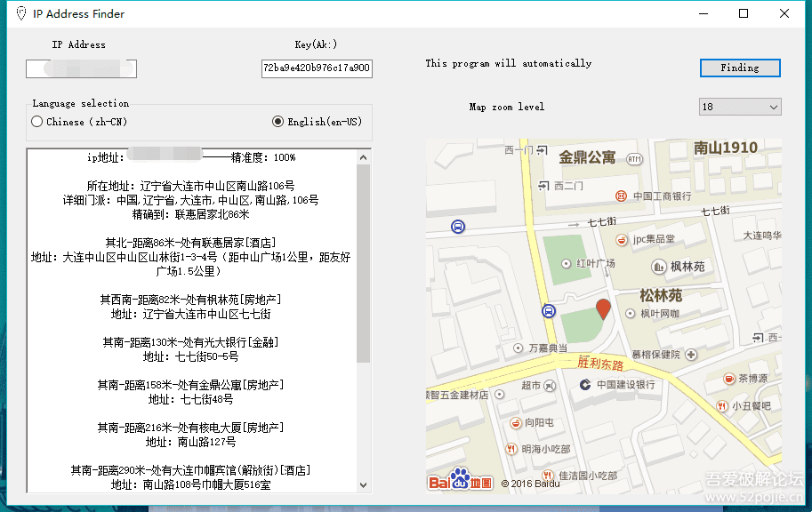Viewport: 812px width, 512px height.
Task: Click the 向阳屯 food icon
Action: pos(515,423)
